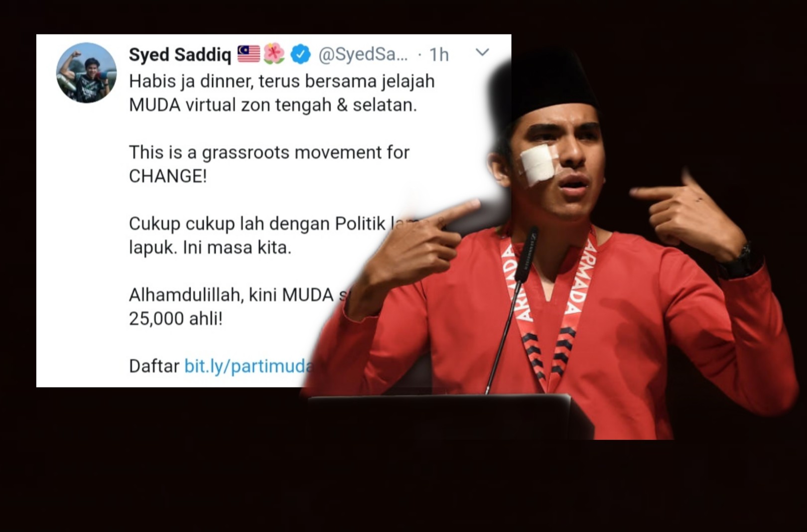Expand the tweet options chevron
807x532 pixels.
coord(482,52)
